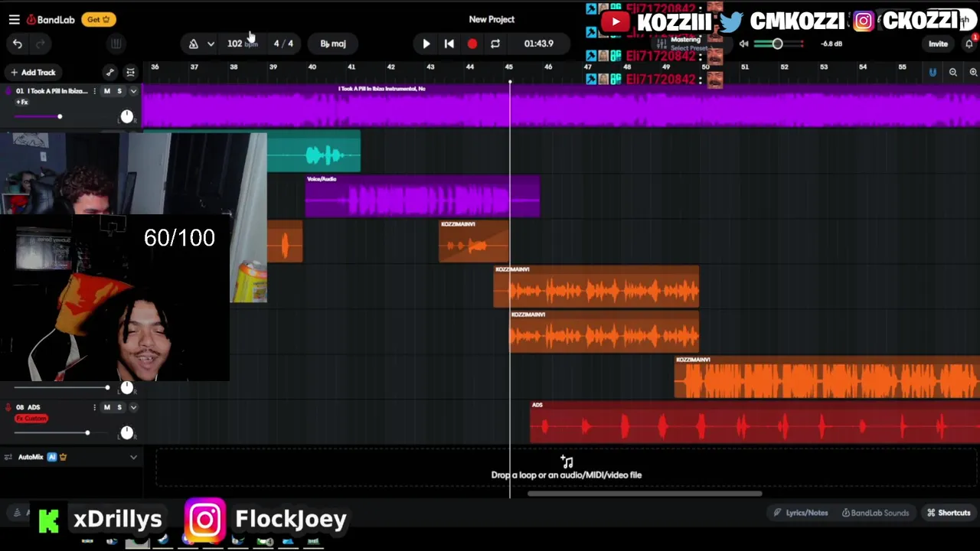The height and width of the screenshot is (551, 980).
Task: Select the I Took A Pill instrumental region
Action: 560,106
